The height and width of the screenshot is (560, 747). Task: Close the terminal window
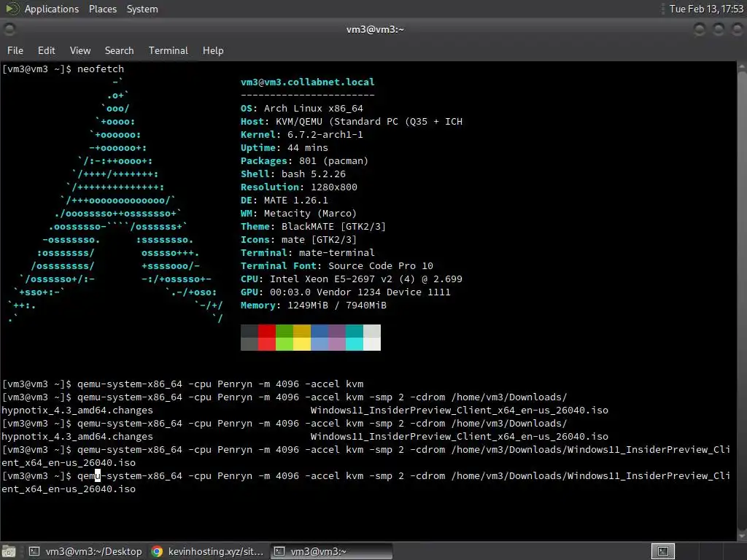click(737, 29)
